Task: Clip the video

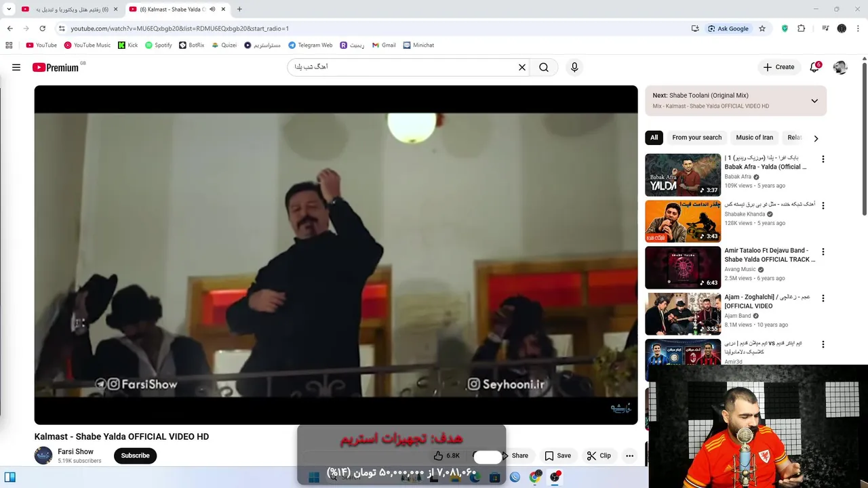Action: coord(599,455)
